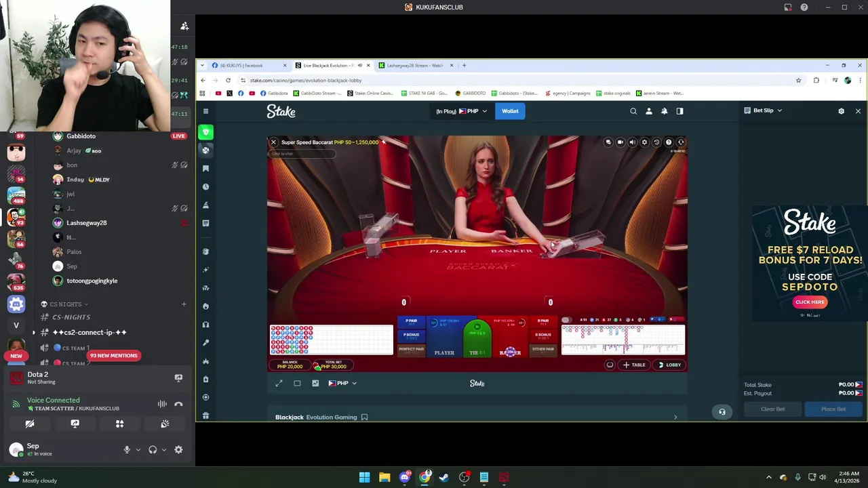
Task: Place a P PAIR side bet
Action: 411,321
